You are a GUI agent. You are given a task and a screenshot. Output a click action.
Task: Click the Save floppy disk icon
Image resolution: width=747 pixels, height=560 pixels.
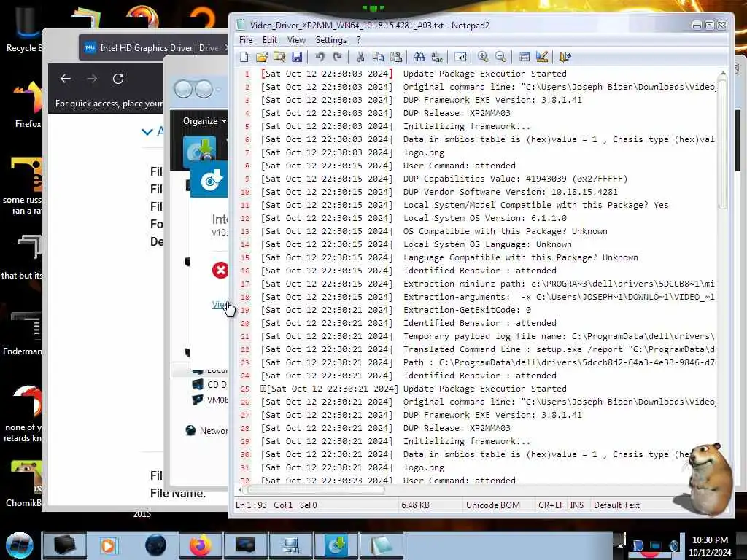tap(297, 57)
